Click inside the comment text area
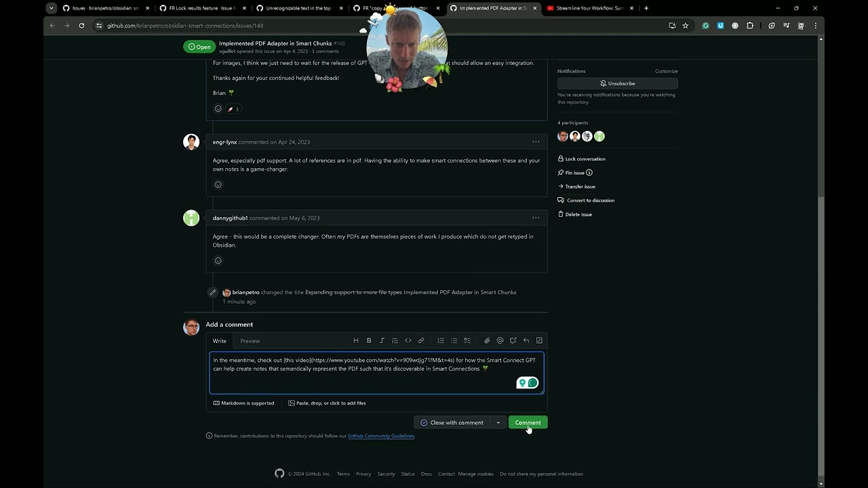 pos(376,373)
